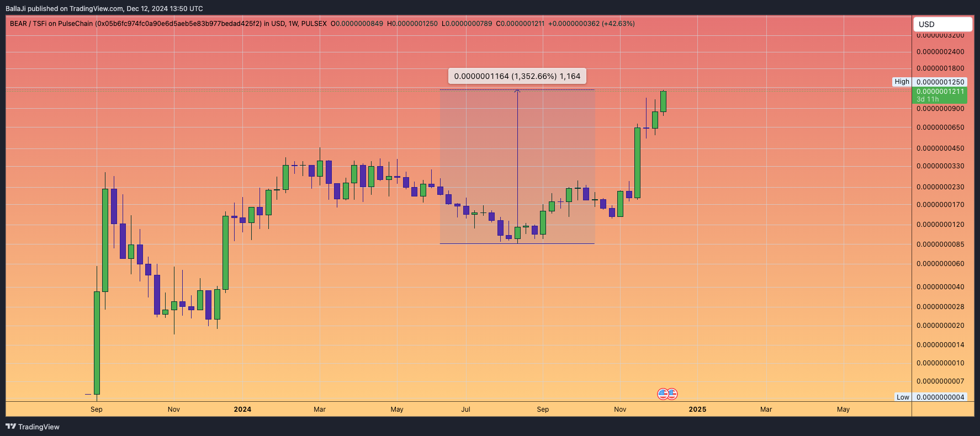Click the price axis label 0.0000000010
This screenshot has height=436, width=980.
tap(940, 363)
